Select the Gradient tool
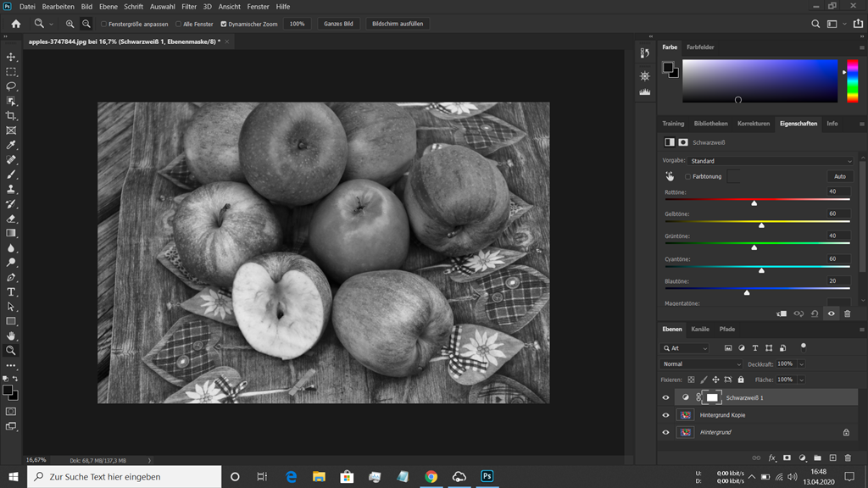This screenshot has height=488, width=868. tap(11, 233)
